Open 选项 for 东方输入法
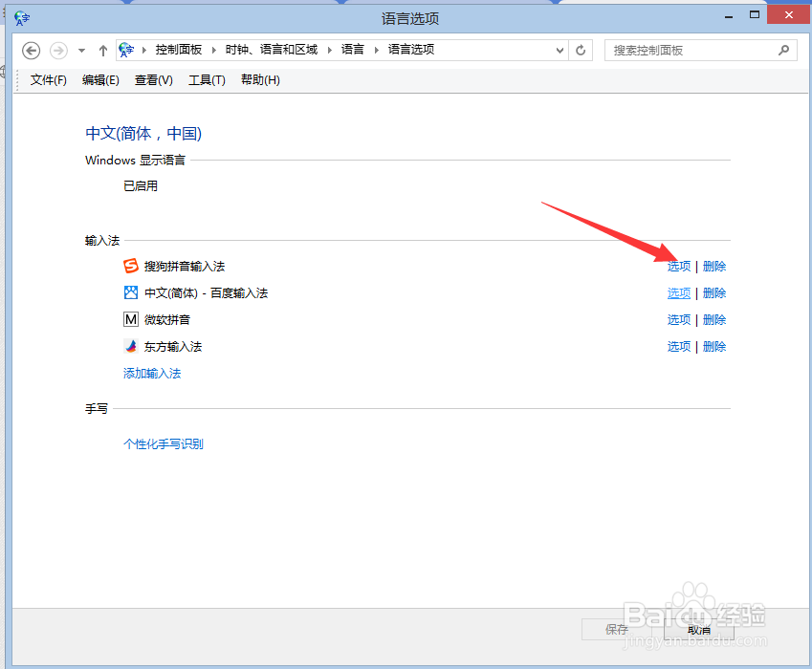812x669 pixels. click(x=678, y=347)
